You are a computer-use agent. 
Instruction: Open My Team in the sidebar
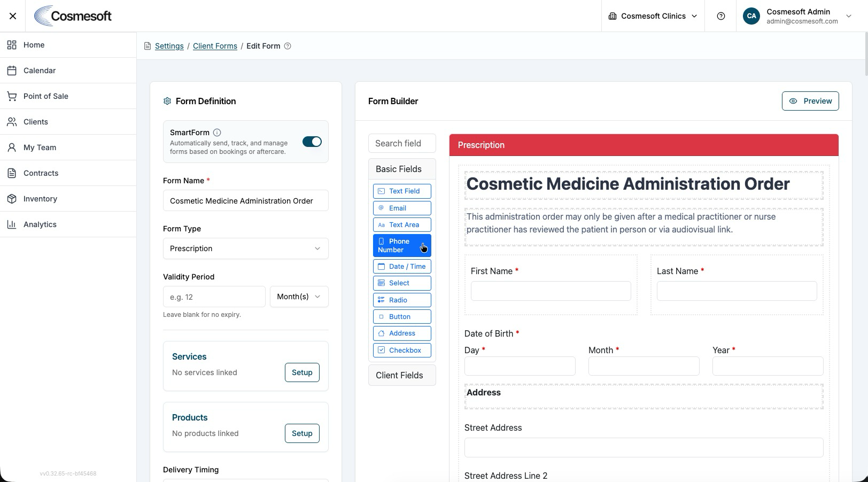pos(68,147)
